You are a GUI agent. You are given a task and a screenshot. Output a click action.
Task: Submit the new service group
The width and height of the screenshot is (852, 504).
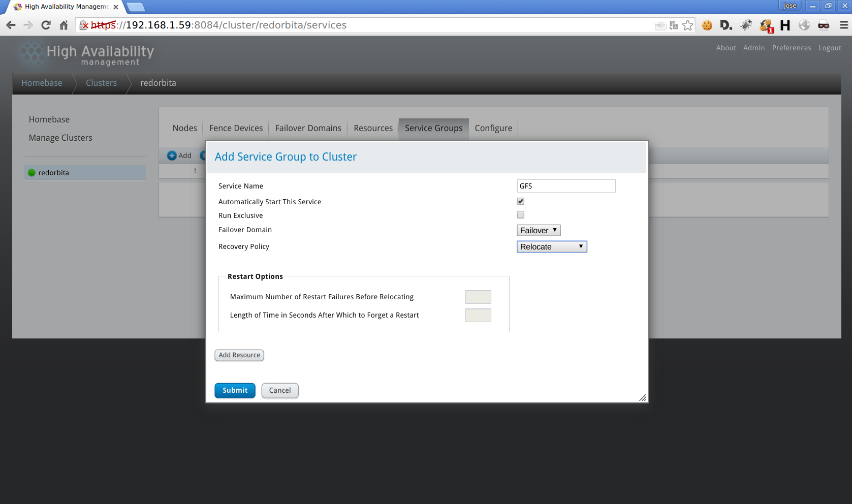pos(235,390)
